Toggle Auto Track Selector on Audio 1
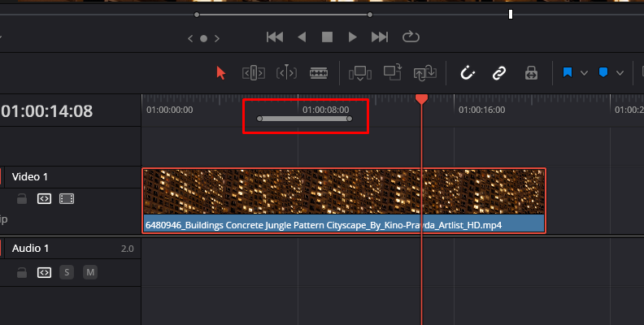Image resolution: width=644 pixels, height=325 pixels. 44,272
